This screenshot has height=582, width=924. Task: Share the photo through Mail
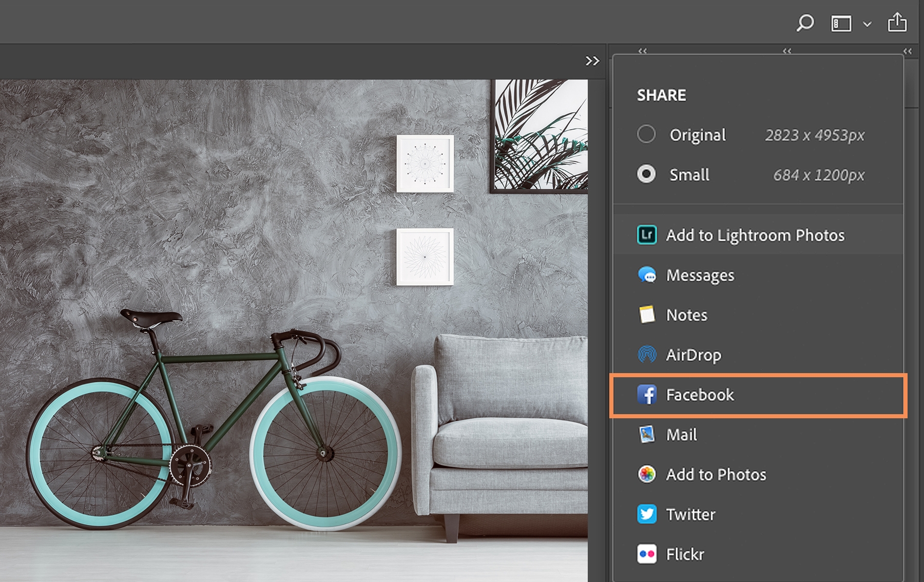click(x=681, y=435)
